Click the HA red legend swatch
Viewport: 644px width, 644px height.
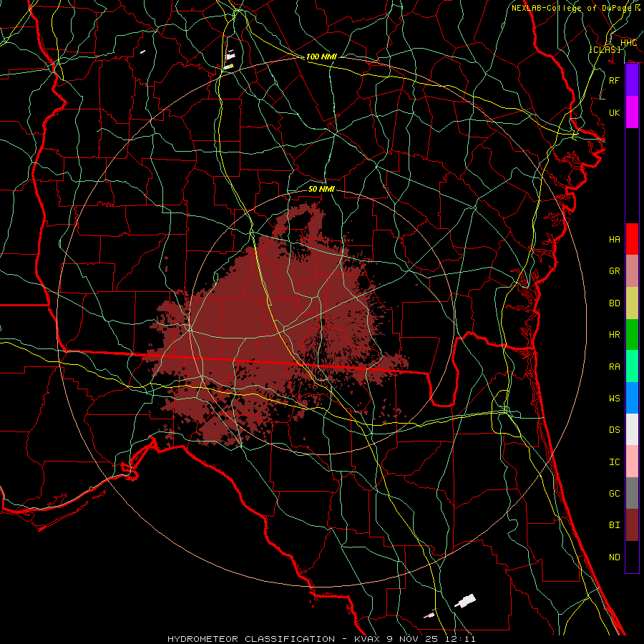632,239
